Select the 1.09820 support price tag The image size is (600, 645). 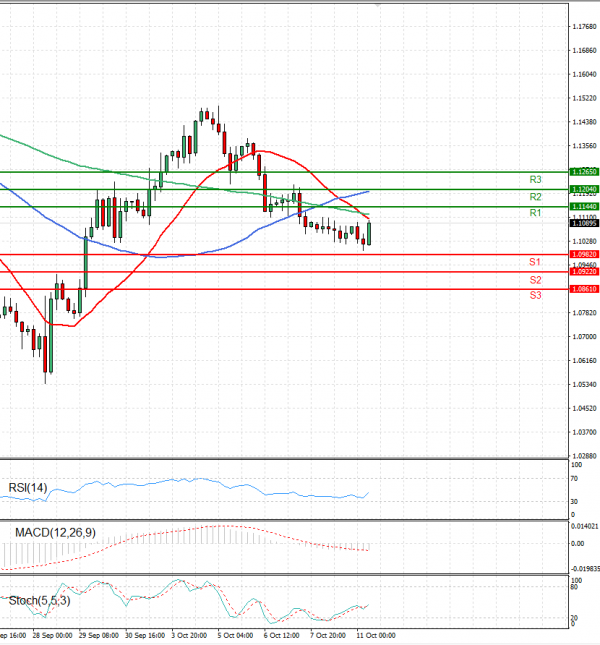(x=584, y=255)
